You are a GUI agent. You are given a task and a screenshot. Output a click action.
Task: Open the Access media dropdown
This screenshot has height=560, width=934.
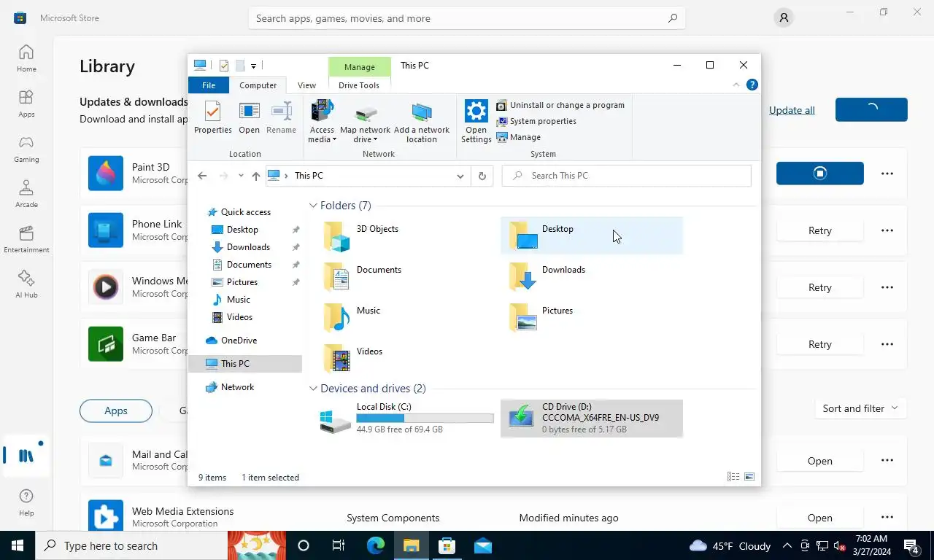coord(321,122)
